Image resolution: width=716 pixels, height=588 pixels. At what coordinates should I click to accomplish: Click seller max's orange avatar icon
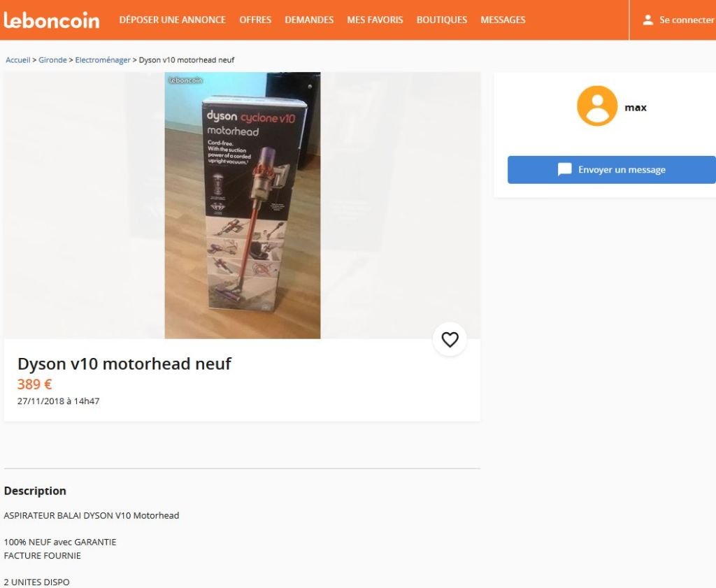(597, 106)
